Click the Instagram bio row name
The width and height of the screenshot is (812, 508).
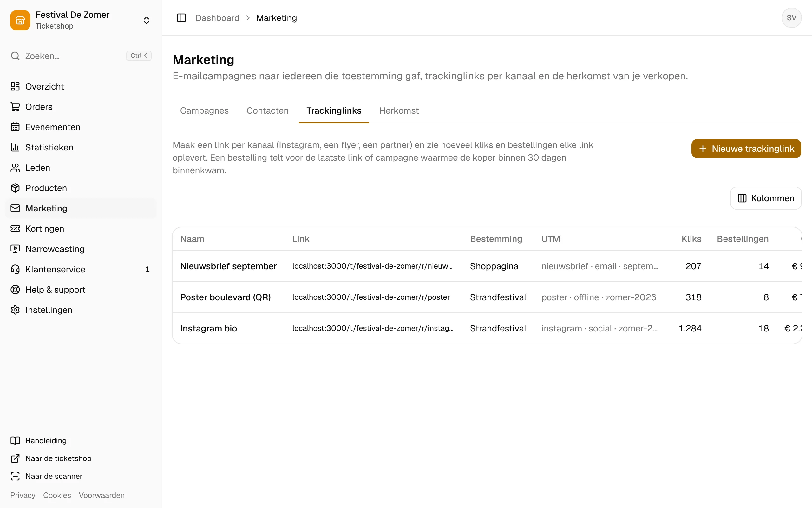pyautogui.click(x=208, y=328)
